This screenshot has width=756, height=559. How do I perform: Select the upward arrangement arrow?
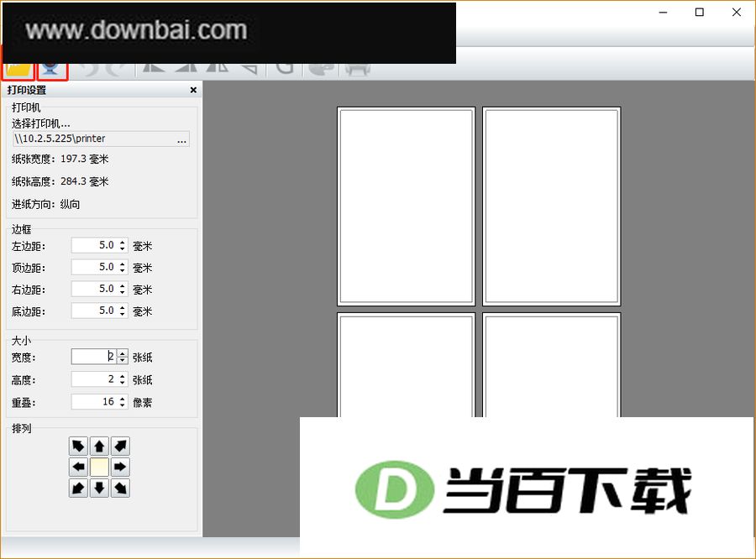pos(99,446)
